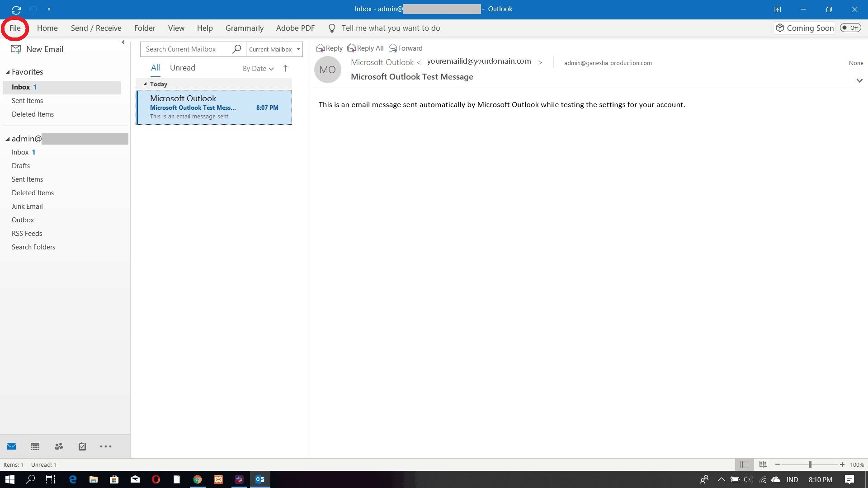Click the zoom out minus button
The image size is (868, 488).
(778, 465)
